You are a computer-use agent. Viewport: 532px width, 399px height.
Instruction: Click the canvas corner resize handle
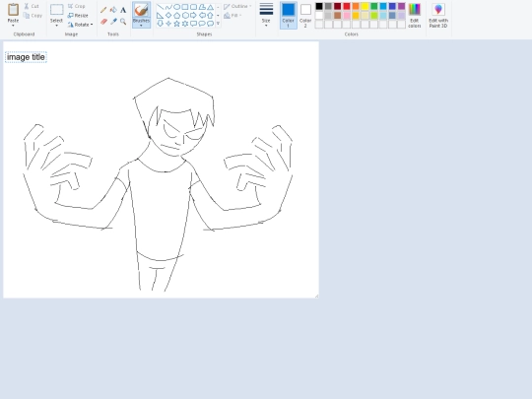(317, 297)
